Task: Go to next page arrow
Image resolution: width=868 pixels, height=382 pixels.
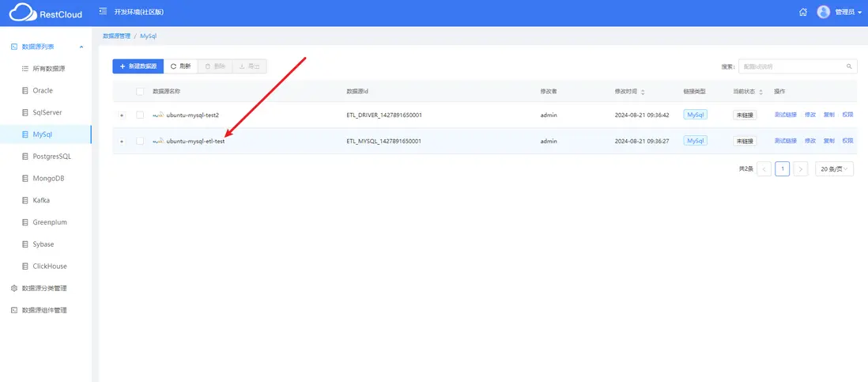Action: click(801, 169)
